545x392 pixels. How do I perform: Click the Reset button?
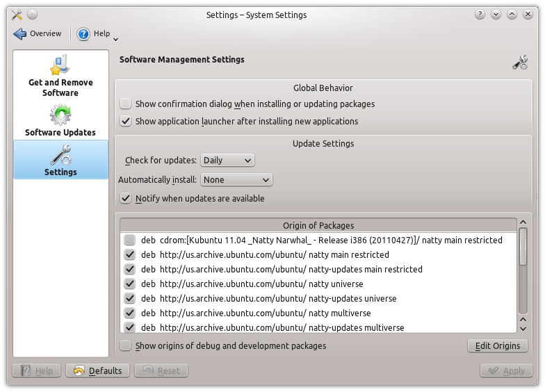pos(161,370)
